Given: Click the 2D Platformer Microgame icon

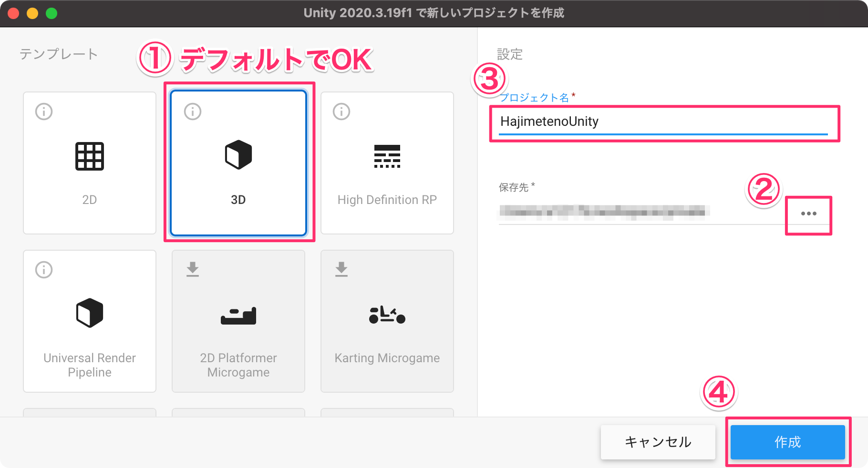Looking at the screenshot, I should click(238, 316).
